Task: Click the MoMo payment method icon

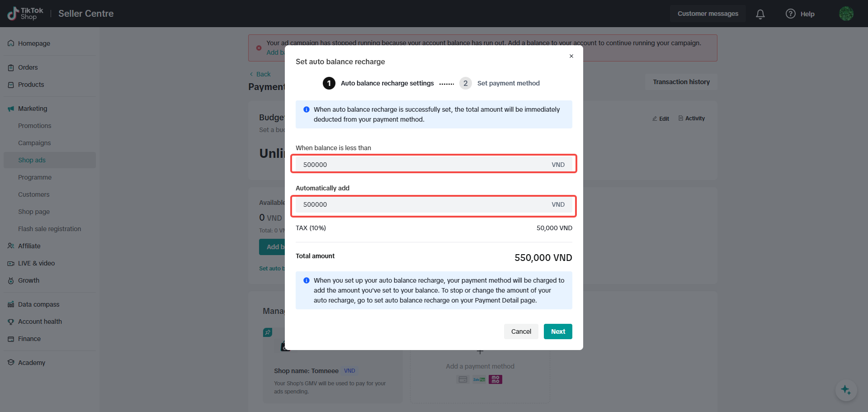Action: coord(495,379)
